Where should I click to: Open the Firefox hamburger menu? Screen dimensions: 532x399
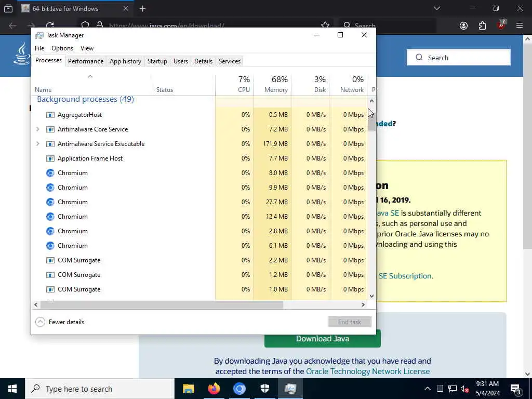(x=520, y=25)
